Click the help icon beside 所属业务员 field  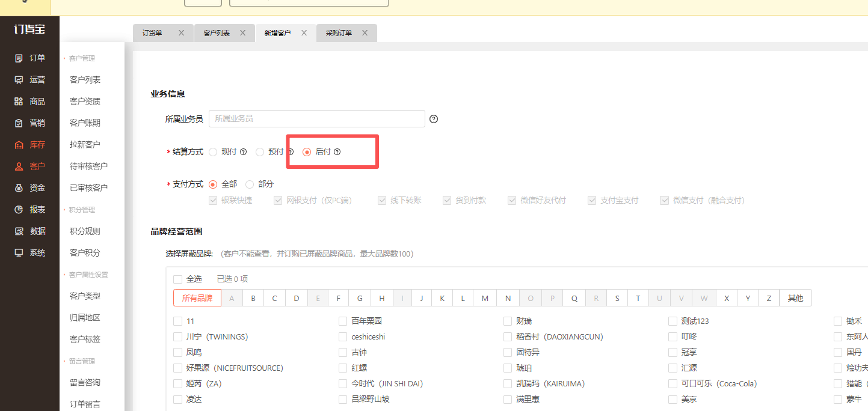[434, 119]
